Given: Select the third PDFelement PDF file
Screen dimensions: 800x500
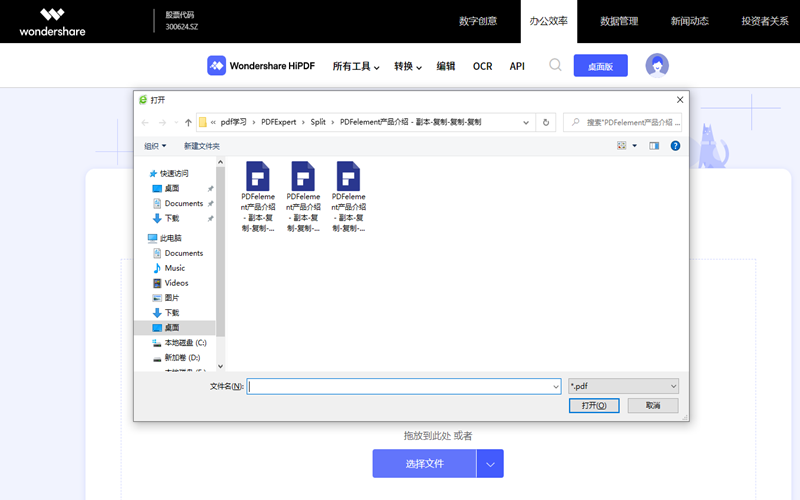Looking at the screenshot, I should pos(348,196).
